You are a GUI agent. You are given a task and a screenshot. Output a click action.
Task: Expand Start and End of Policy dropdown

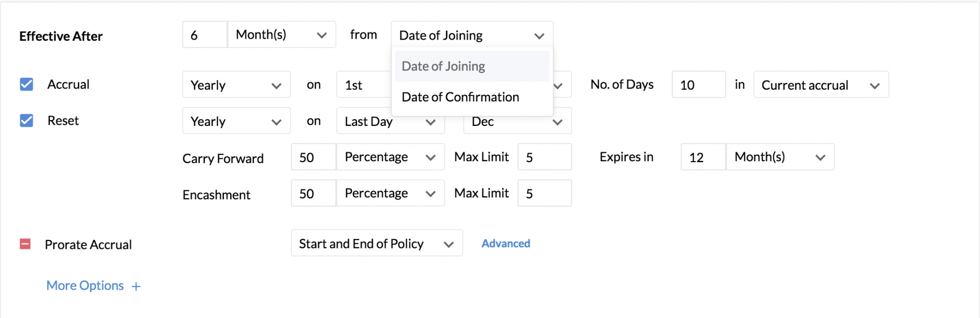tap(376, 244)
